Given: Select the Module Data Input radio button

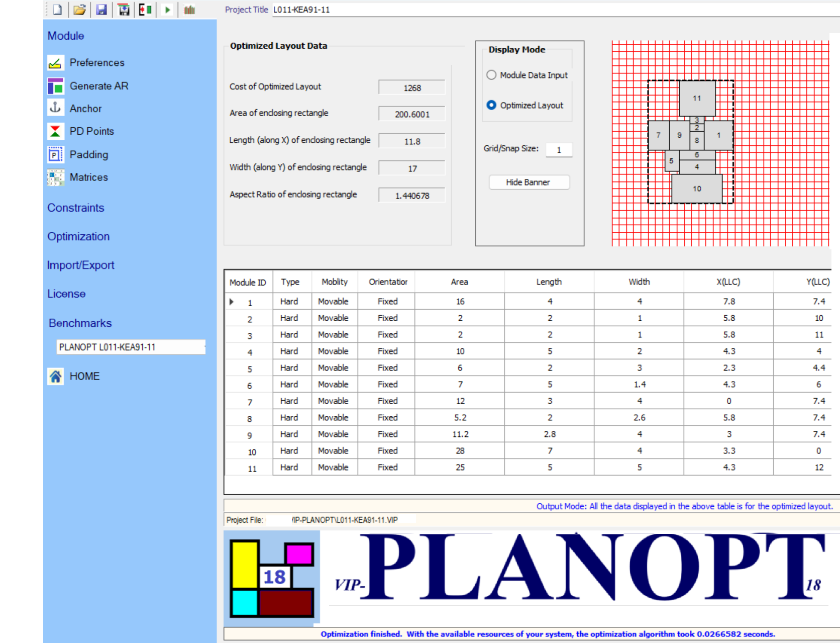Looking at the screenshot, I should pyautogui.click(x=491, y=75).
